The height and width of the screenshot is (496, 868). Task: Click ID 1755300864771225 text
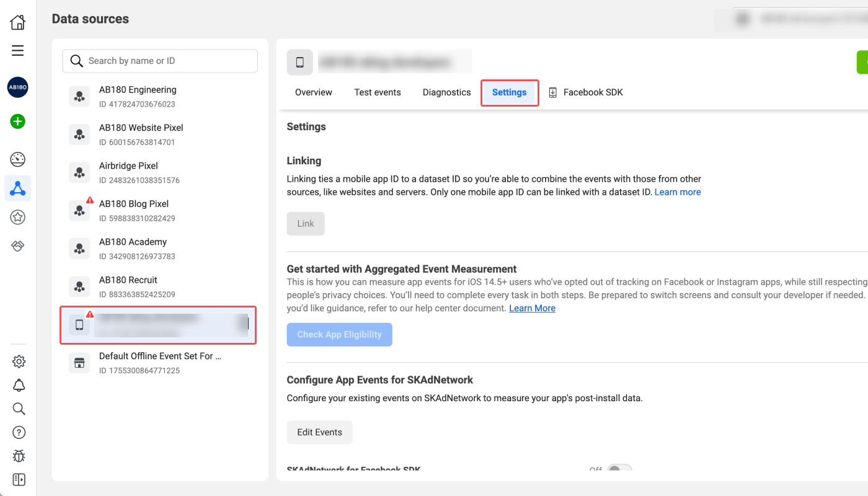click(x=139, y=371)
